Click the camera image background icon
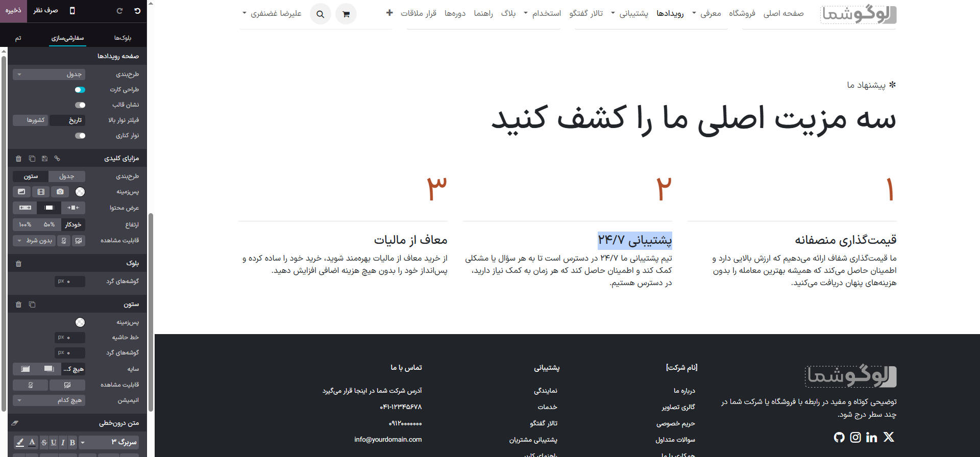 pos(60,192)
